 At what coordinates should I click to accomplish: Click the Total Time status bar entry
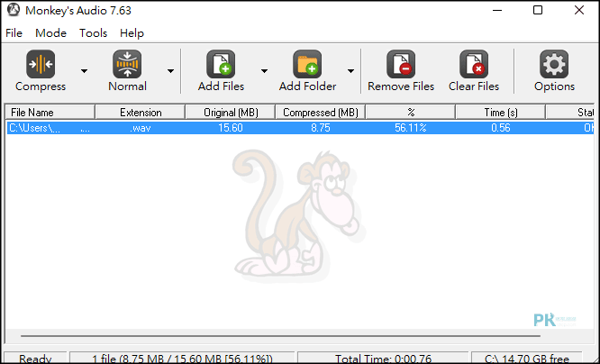[383, 359]
